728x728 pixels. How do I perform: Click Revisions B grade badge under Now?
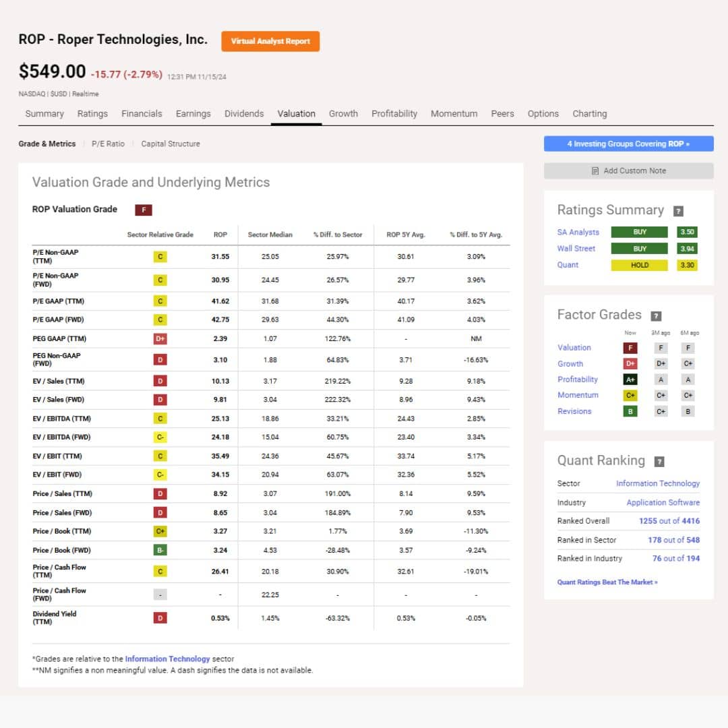click(630, 411)
